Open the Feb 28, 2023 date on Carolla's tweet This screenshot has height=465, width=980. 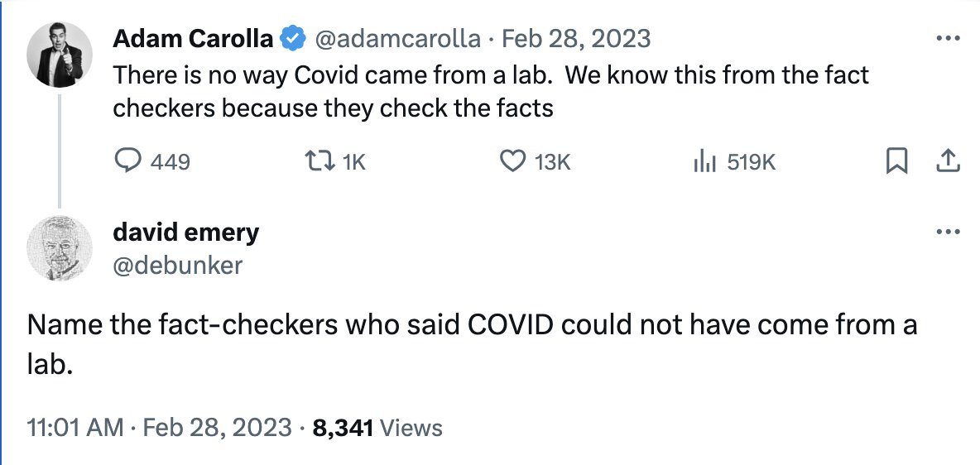click(576, 38)
